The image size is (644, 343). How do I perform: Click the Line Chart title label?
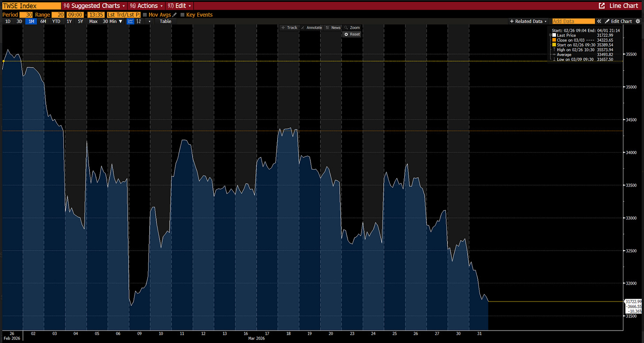coord(624,6)
